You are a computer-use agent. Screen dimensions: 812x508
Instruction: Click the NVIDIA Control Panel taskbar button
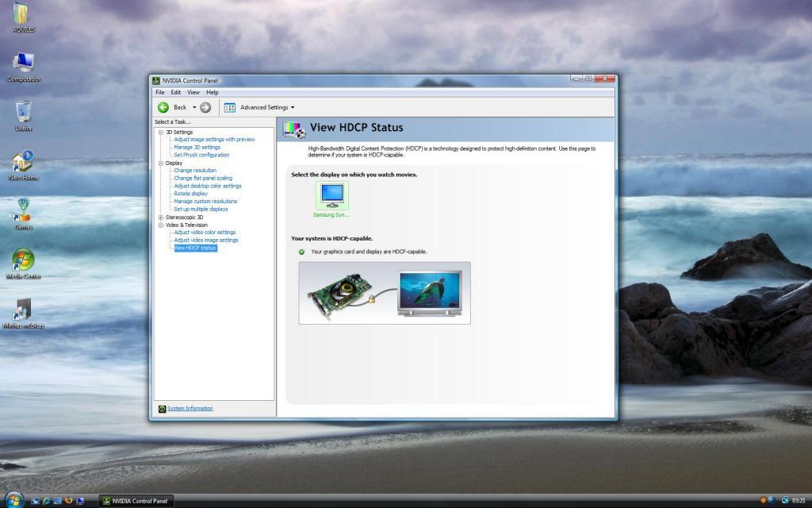click(136, 501)
